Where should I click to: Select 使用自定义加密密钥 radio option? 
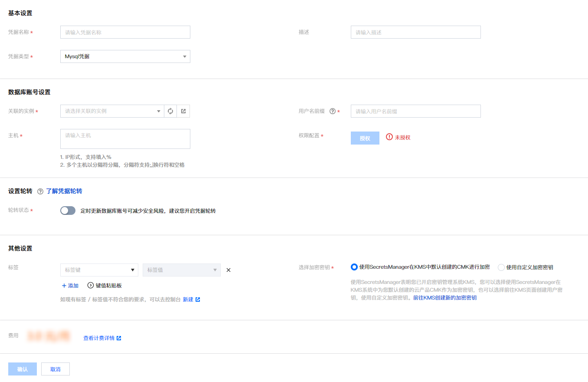pos(501,267)
